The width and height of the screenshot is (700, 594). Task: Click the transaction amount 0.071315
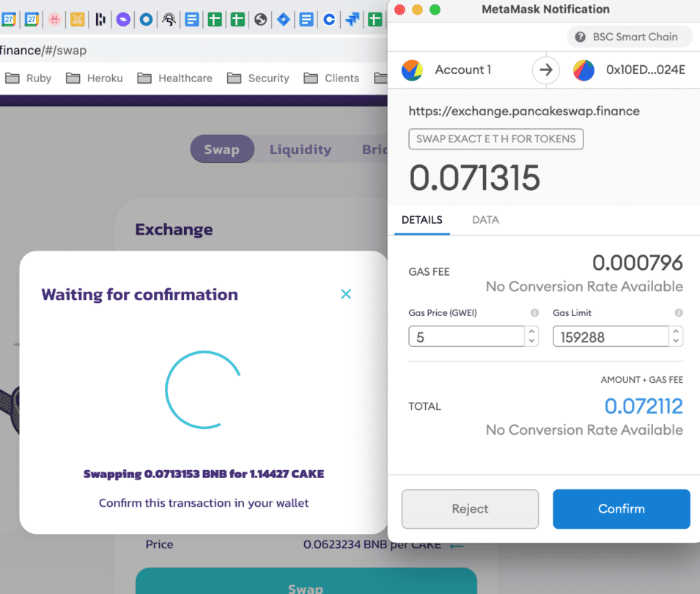point(474,177)
